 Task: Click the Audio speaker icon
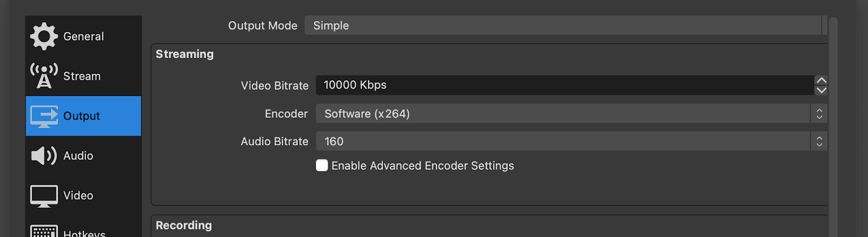click(44, 156)
